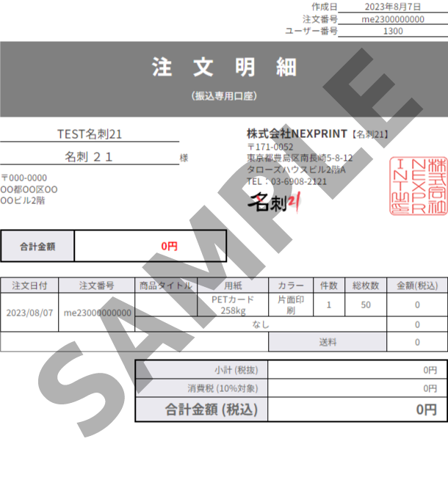Click the user number 1300
The height and width of the screenshot is (491, 448).
click(x=393, y=32)
